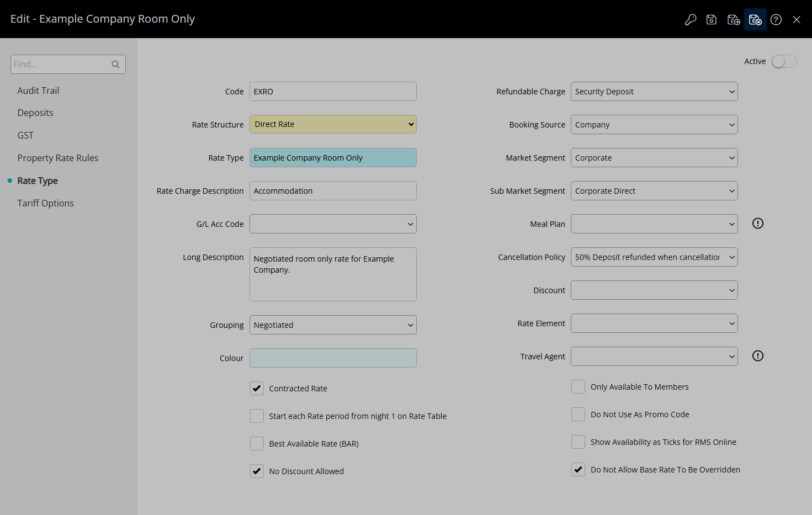Click the Rate Charge Description field
Image resolution: width=812 pixels, height=515 pixels.
(x=333, y=191)
